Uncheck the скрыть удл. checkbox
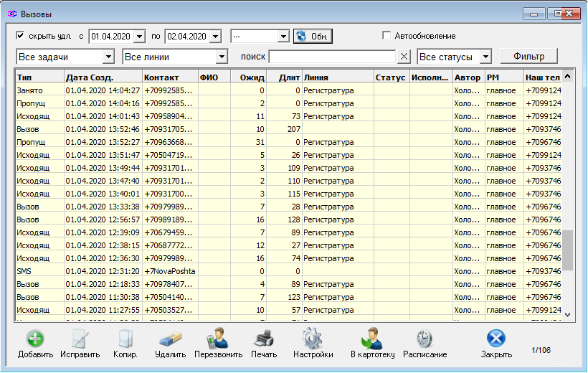The width and height of the screenshot is (588, 373). coord(21,35)
